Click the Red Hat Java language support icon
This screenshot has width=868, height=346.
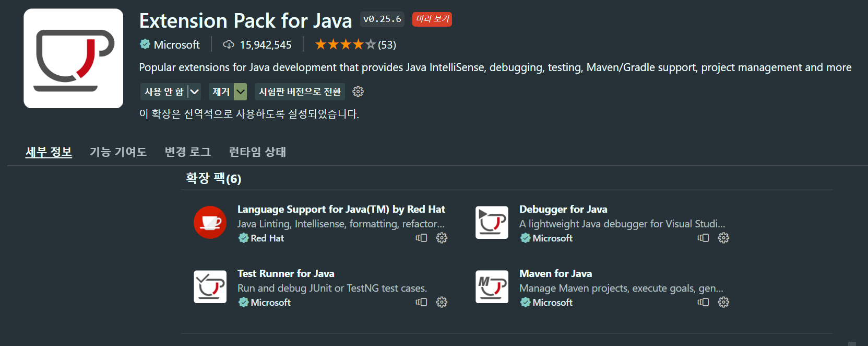(210, 222)
